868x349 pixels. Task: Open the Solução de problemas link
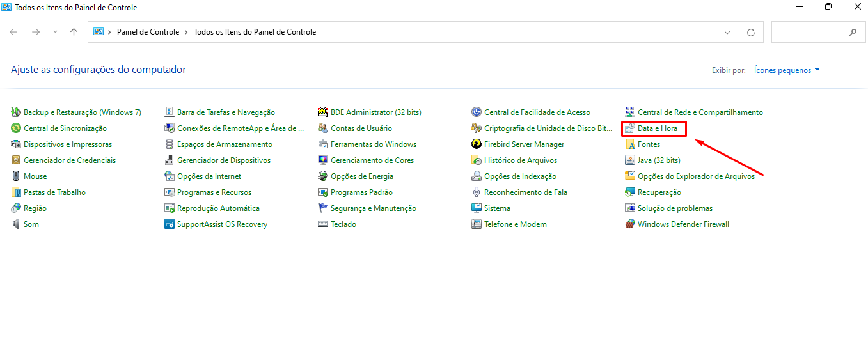tap(675, 208)
